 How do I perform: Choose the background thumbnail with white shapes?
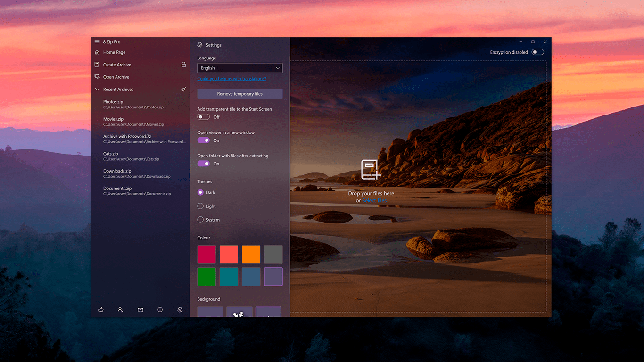click(239, 312)
